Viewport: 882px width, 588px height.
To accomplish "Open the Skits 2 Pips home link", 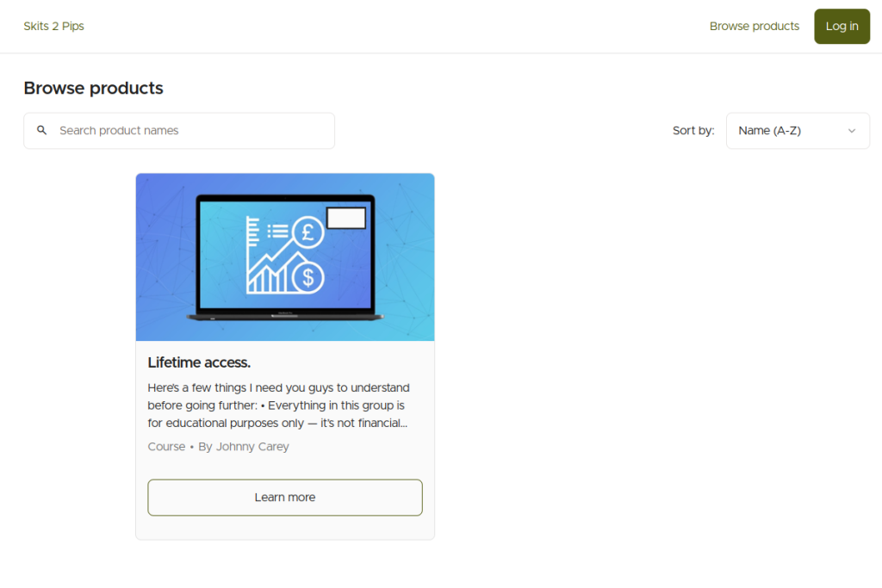I will [x=53, y=27].
